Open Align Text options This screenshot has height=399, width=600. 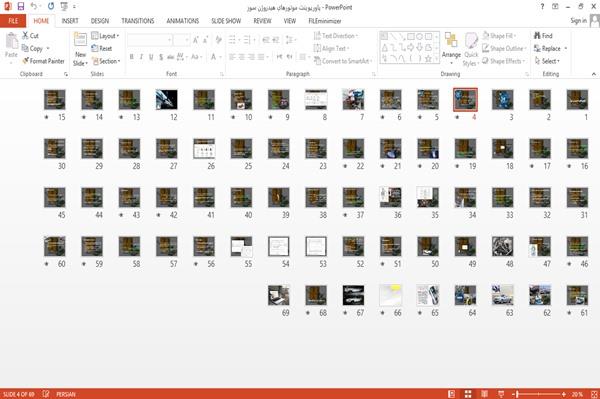click(x=331, y=49)
